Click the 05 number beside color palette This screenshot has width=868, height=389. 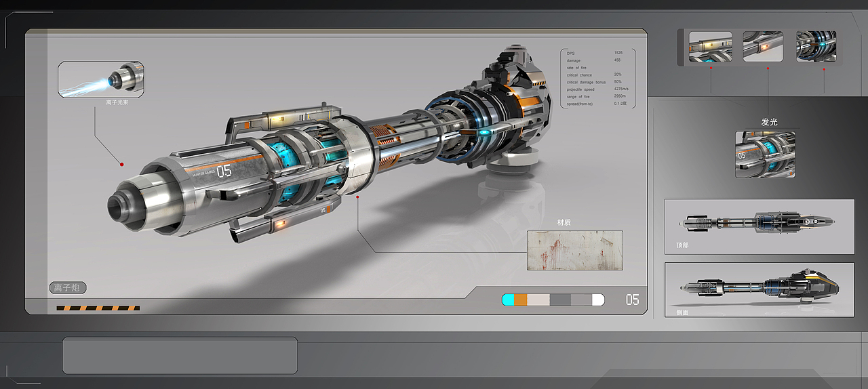tap(632, 300)
